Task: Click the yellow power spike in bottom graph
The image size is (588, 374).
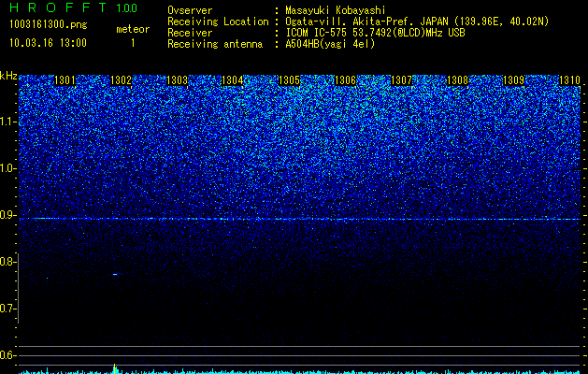Action: pos(115,368)
